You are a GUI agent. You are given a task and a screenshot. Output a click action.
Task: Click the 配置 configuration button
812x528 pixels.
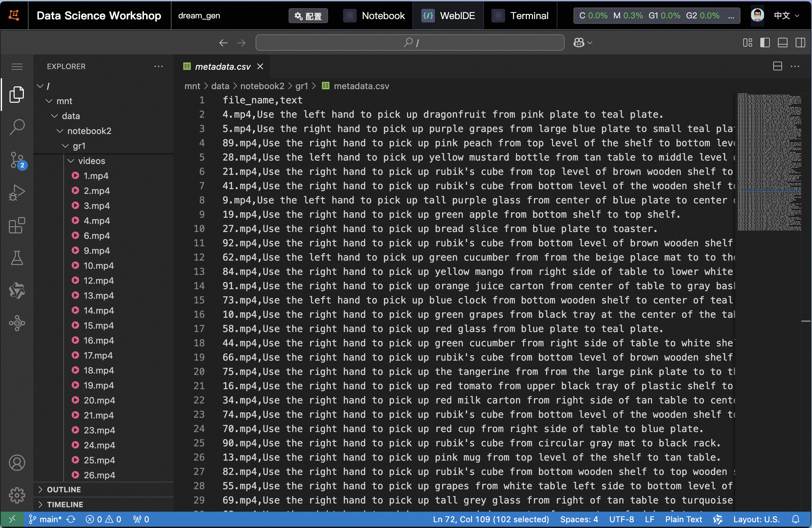click(x=308, y=16)
